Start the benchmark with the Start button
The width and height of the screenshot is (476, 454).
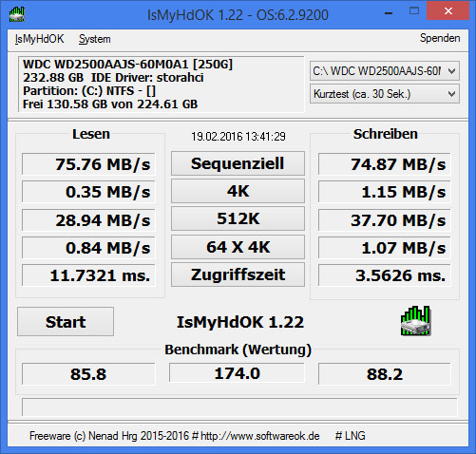tap(66, 321)
